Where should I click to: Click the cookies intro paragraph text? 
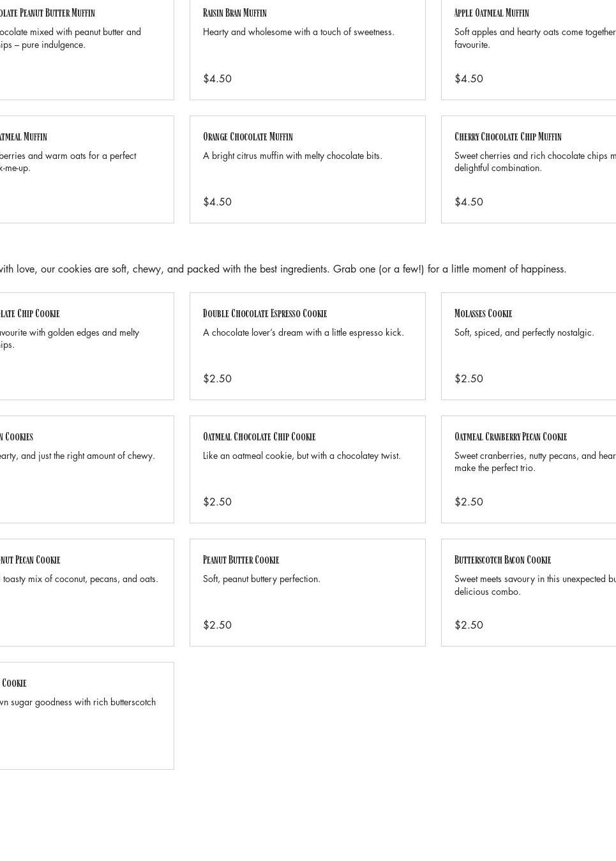(283, 269)
